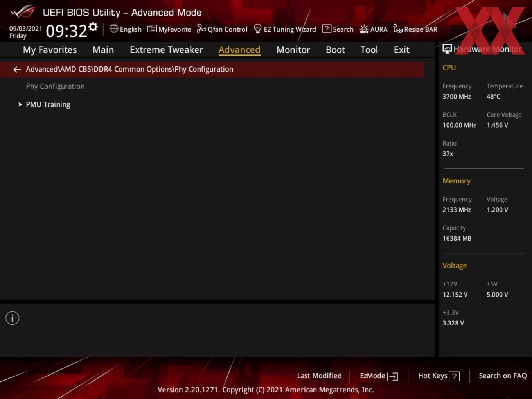The height and width of the screenshot is (399, 532).
Task: Open Qfan Control fan icon
Action: tap(201, 29)
